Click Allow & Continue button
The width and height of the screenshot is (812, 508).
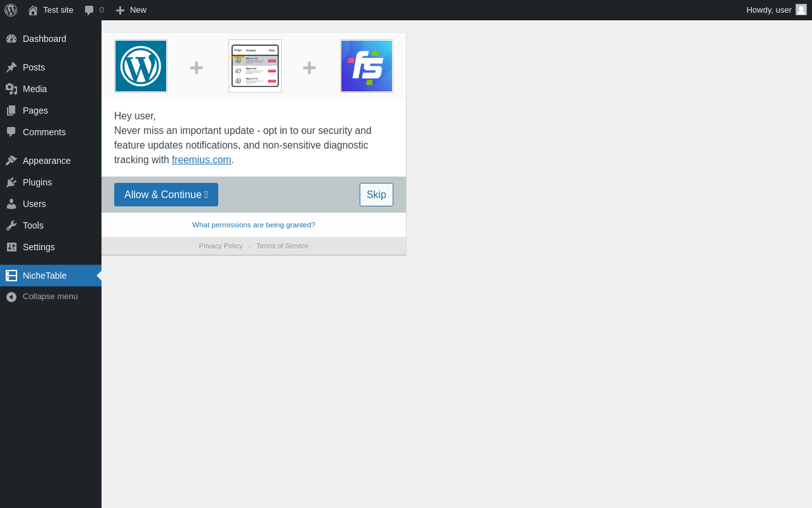point(166,195)
